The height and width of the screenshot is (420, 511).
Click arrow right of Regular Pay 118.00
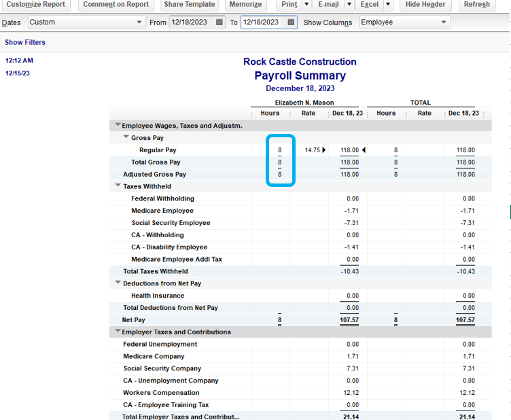[364, 150]
